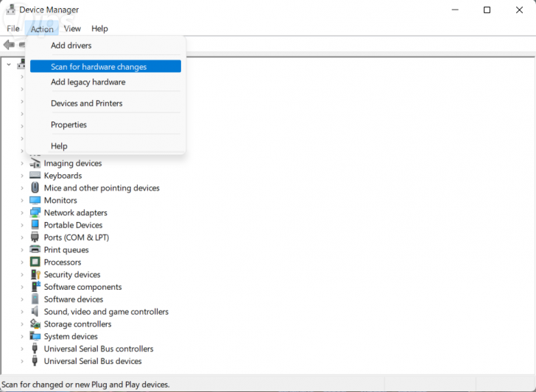536x392 pixels.
Task: Minimize the Device Manager window
Action: (x=455, y=10)
